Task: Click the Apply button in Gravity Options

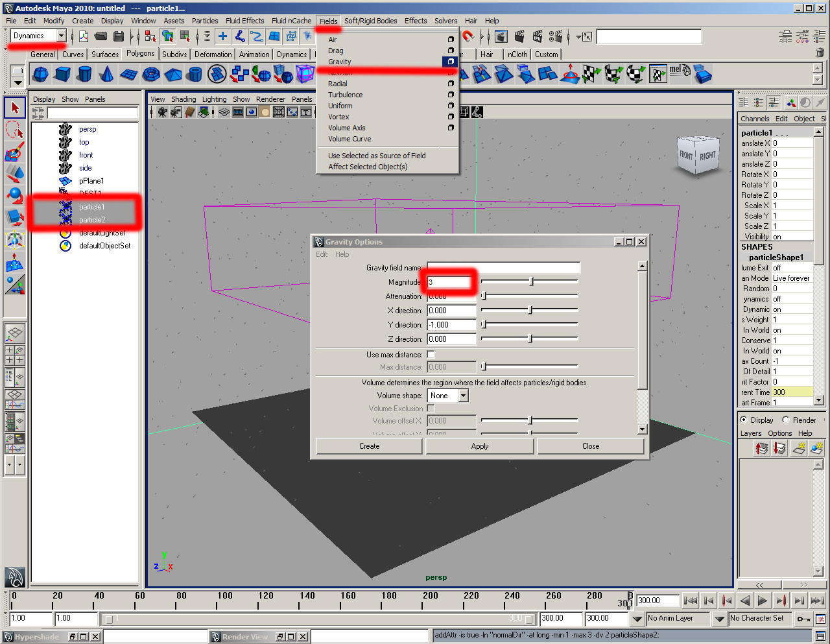Action: click(x=480, y=446)
